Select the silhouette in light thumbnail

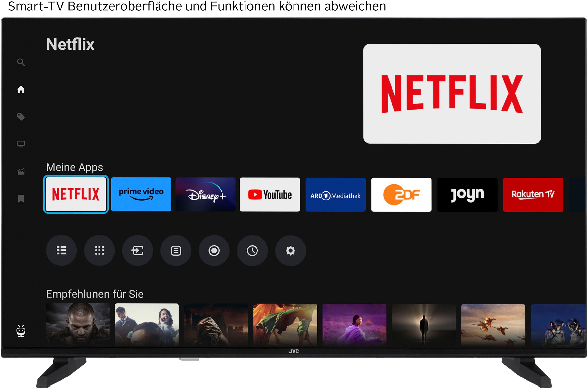click(424, 325)
